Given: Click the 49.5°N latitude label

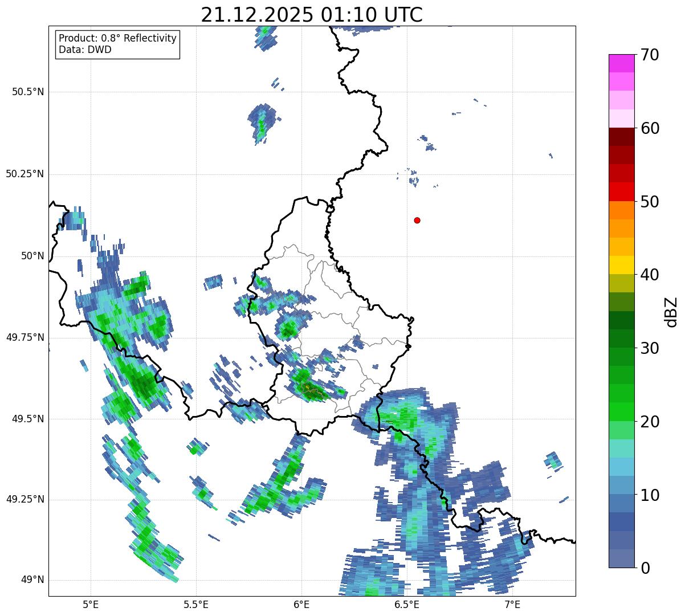Looking at the screenshot, I should pyautogui.click(x=28, y=419).
